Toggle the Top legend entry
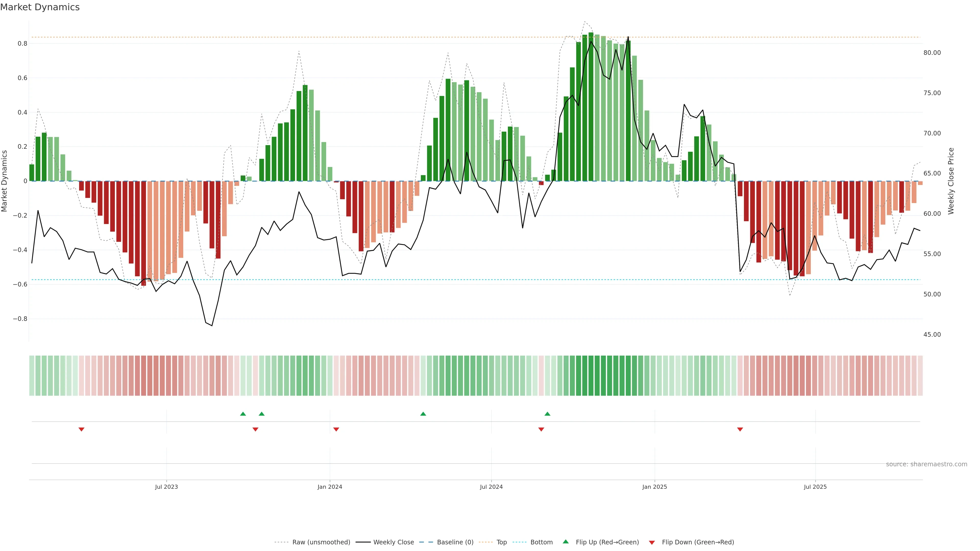This screenshot has height=551, width=980. [x=501, y=542]
